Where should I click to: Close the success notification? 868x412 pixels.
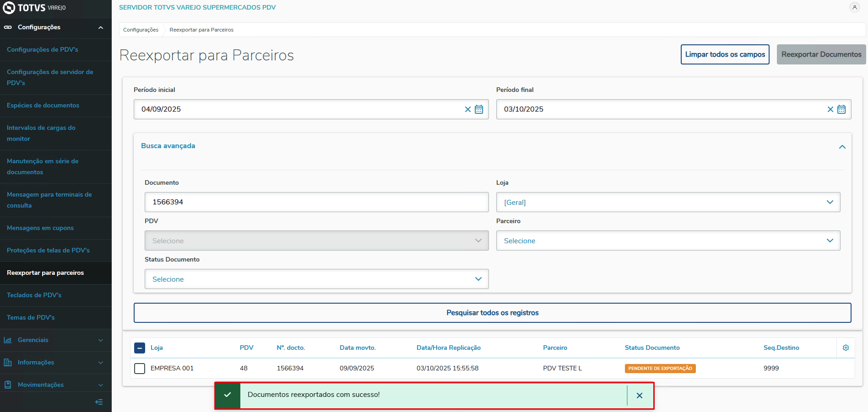[x=640, y=396]
